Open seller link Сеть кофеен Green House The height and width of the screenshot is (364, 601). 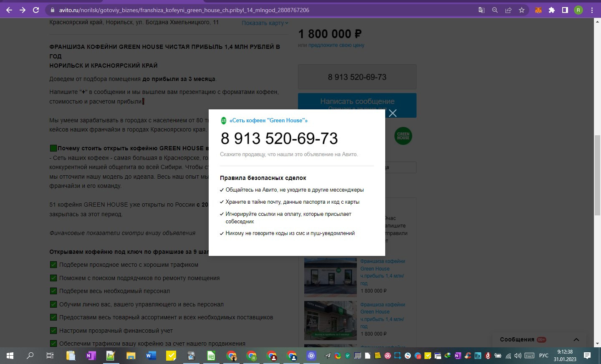[268, 120]
